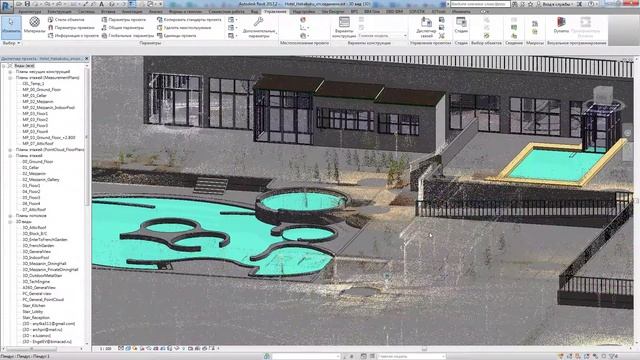Expand the Выбор panel dropdown

(x=11, y=43)
